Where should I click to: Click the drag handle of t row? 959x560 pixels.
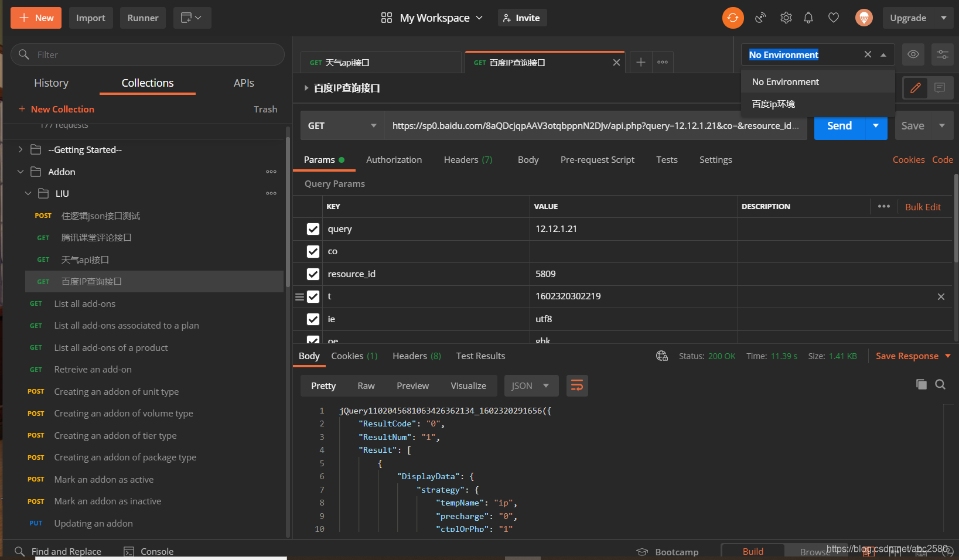299,296
